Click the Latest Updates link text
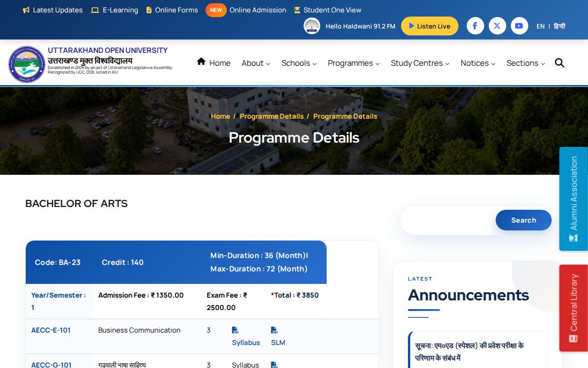Image resolution: width=588 pixels, height=368 pixels. coord(58,10)
